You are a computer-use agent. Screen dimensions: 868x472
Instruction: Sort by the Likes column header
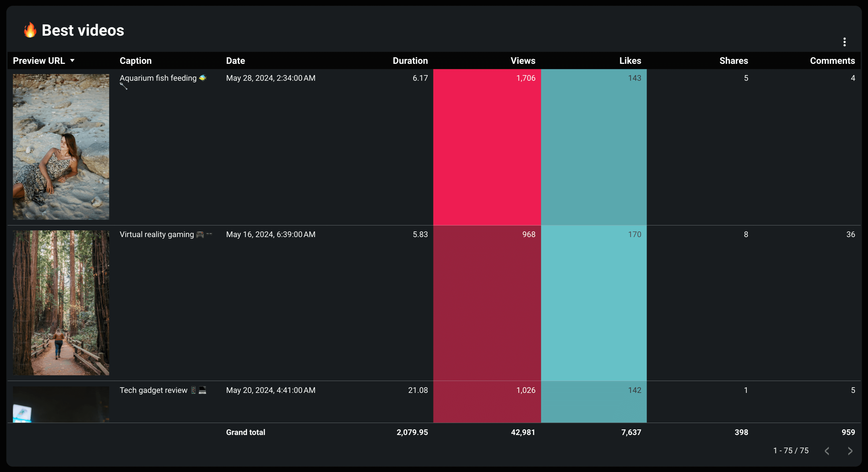[630, 61]
